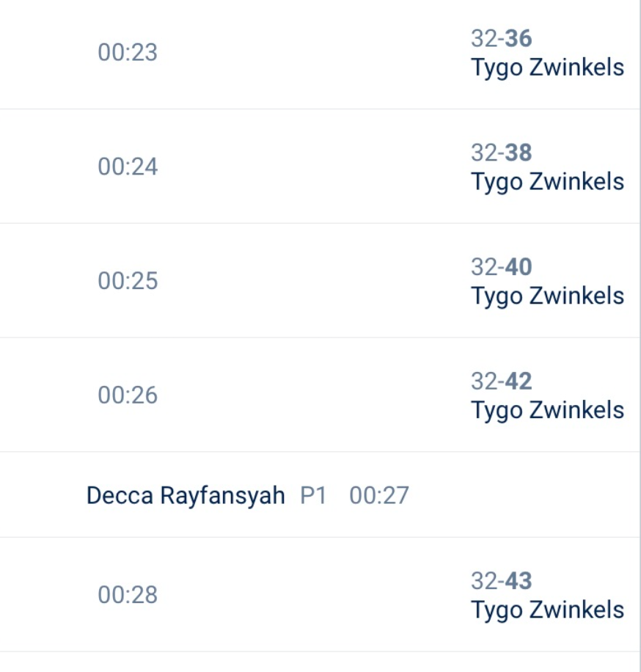This screenshot has width=641, height=672.
Task: Select the 32-38 score text
Action: pyautogui.click(x=502, y=153)
